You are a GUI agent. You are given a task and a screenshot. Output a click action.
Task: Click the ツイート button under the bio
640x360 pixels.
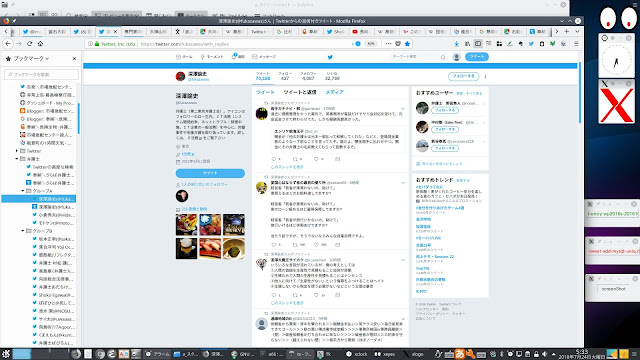pos(210,173)
